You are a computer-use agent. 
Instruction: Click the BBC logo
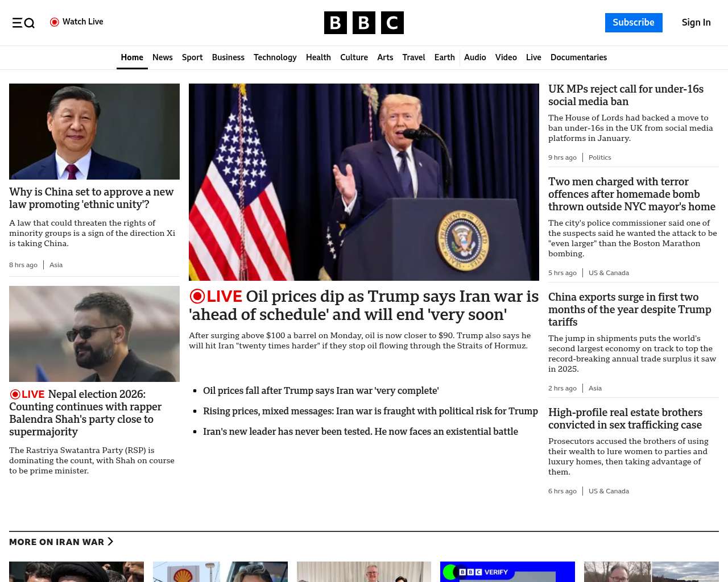click(363, 23)
